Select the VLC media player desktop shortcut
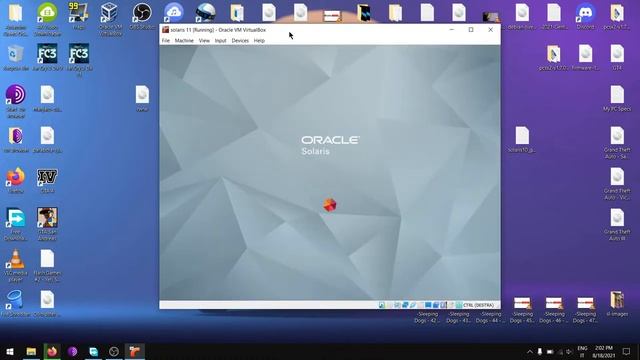The image size is (640, 360). tap(16, 265)
